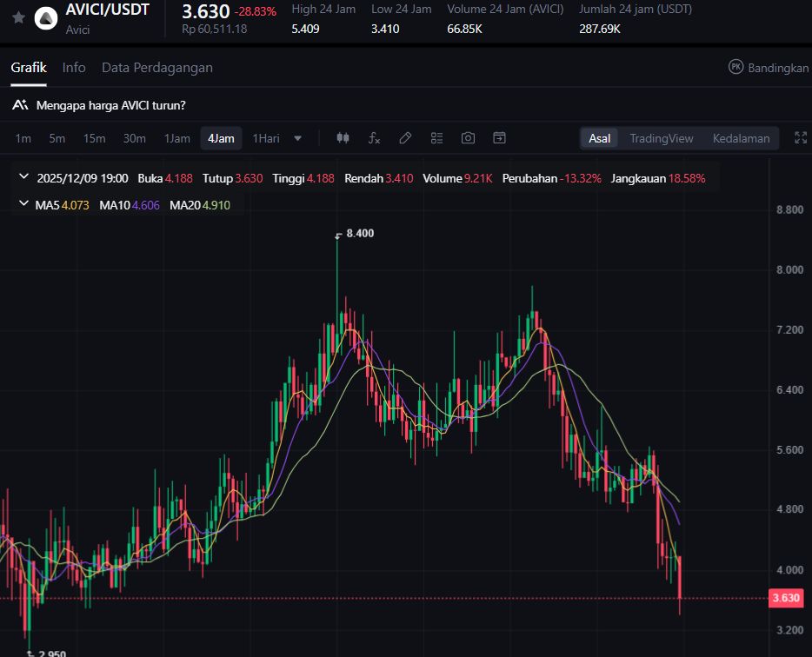812x657 pixels.
Task: Collapse the OHLC candle info row
Action: tap(24, 178)
